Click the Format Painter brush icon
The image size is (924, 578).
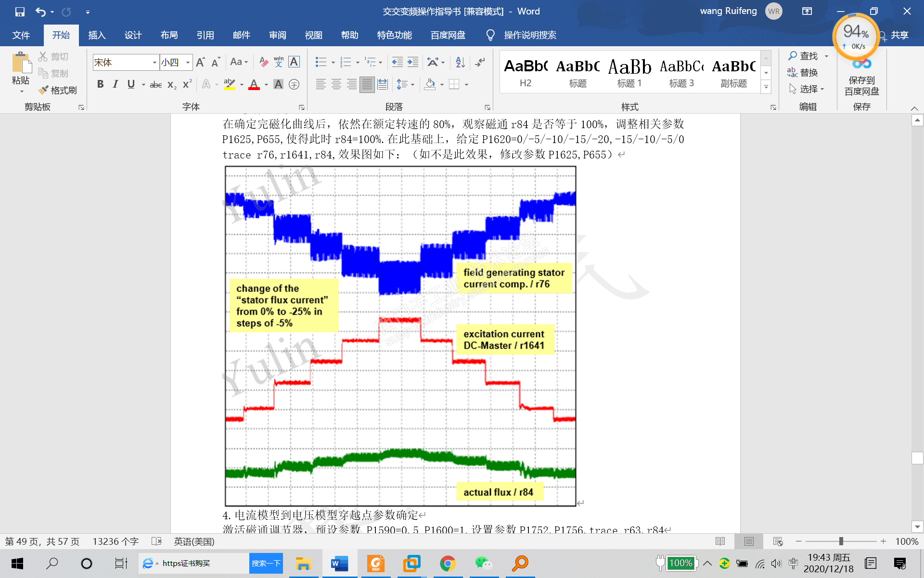click(x=44, y=90)
